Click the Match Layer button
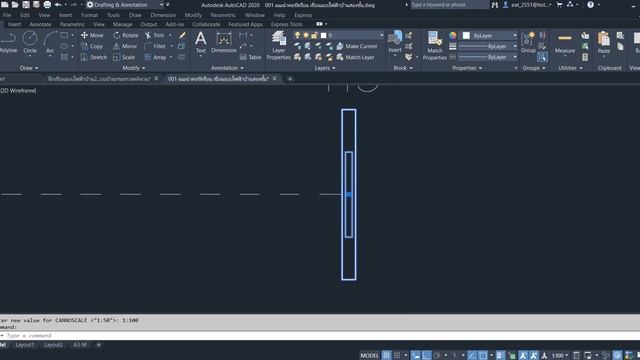The width and height of the screenshot is (640, 360). click(356, 58)
